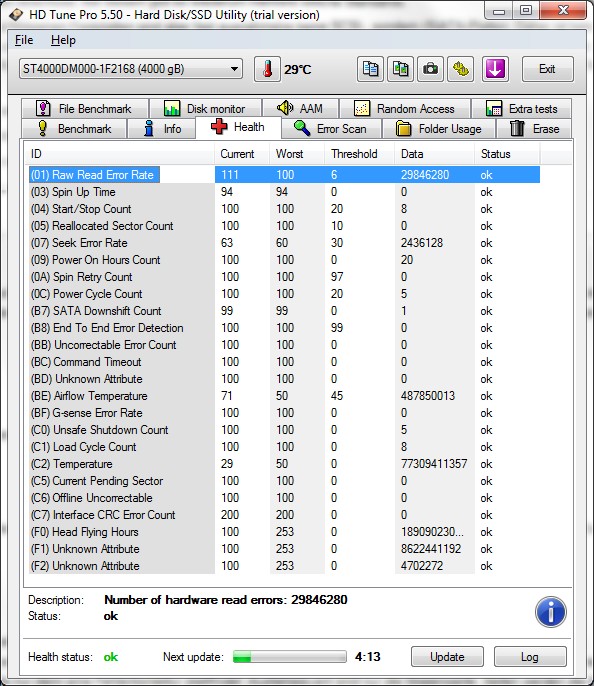Select the (C5) Current Pending Sector row
594x686 pixels.
tap(284, 481)
